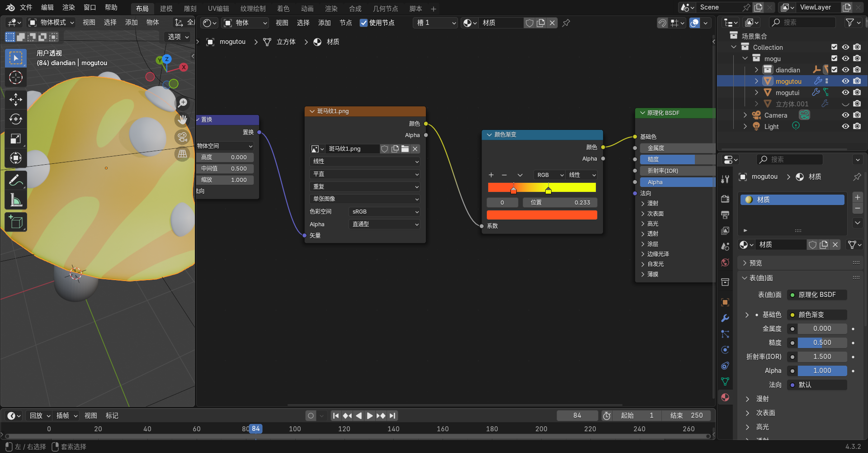Select the Move tool in viewport toolbar

coord(16,100)
